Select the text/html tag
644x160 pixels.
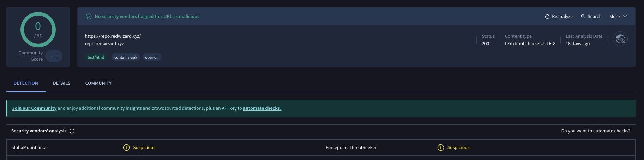[96, 57]
